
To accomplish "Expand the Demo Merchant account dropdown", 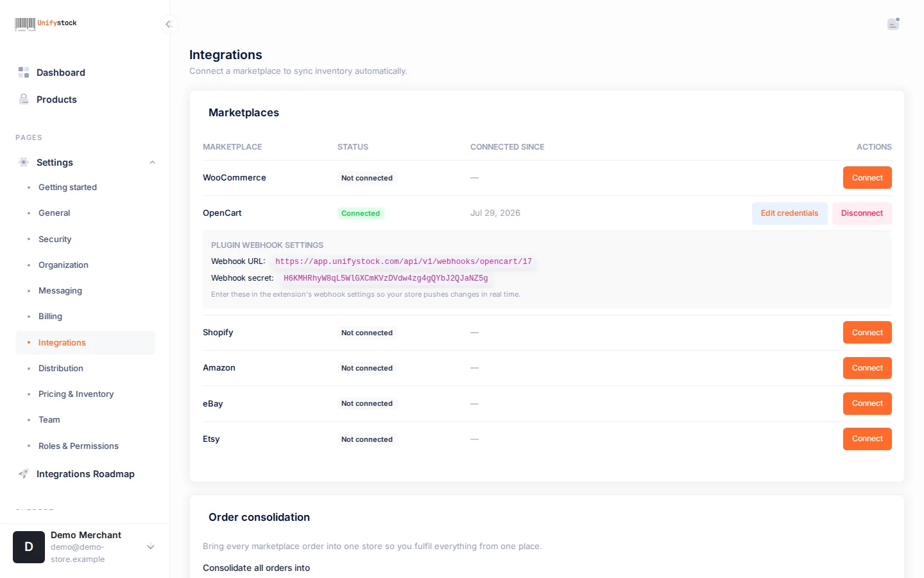I will (x=151, y=547).
